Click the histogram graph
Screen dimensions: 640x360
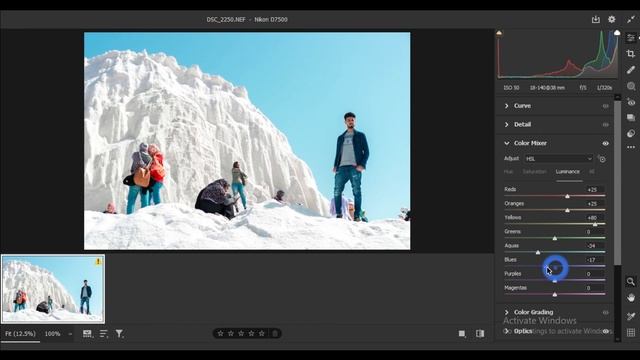(558, 55)
